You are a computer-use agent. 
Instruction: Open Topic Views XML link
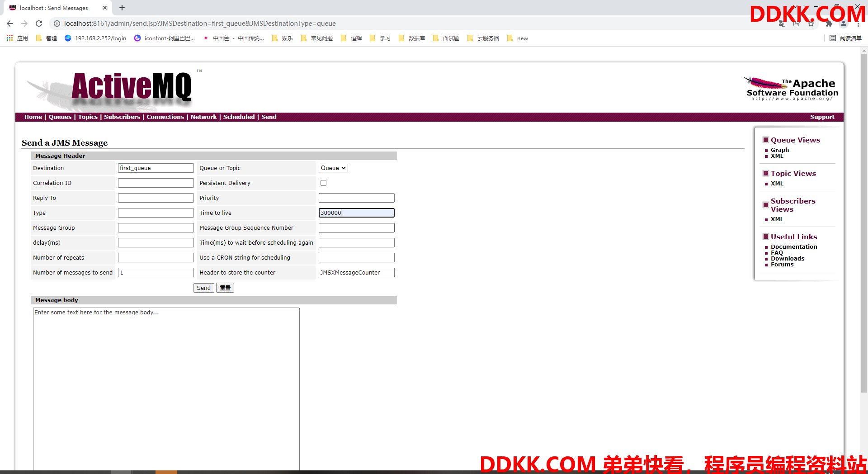click(777, 184)
